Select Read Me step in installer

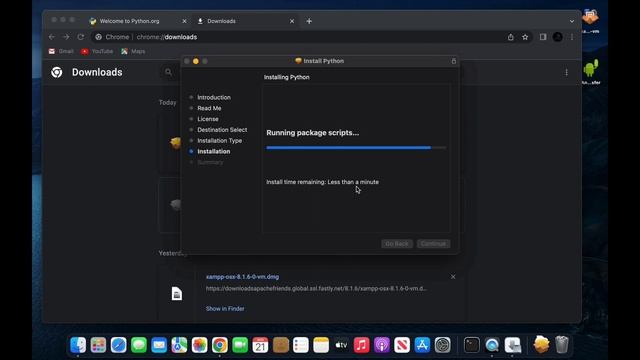click(x=209, y=108)
